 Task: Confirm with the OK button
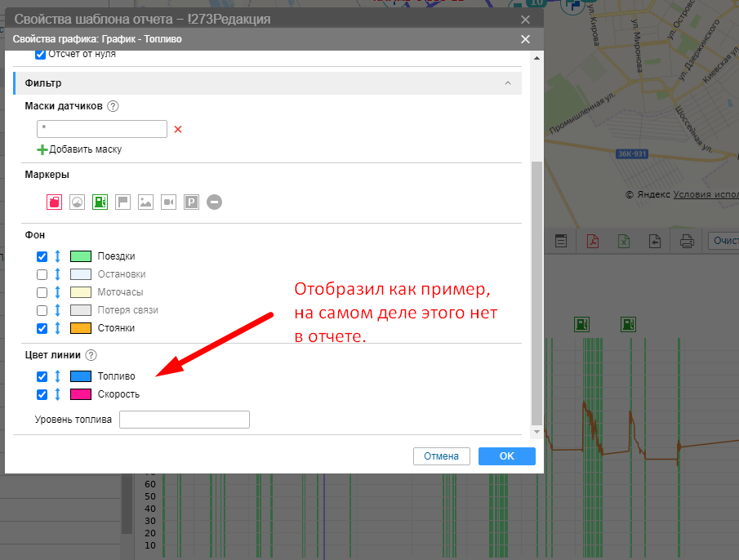click(506, 456)
